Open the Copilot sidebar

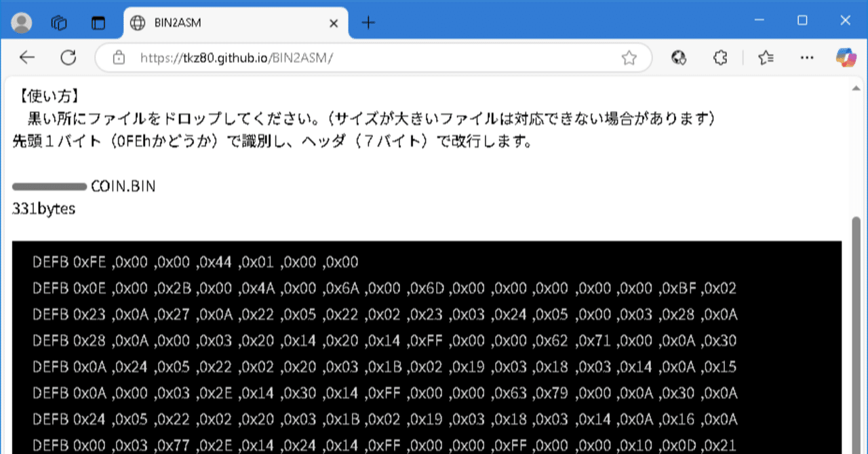point(844,58)
